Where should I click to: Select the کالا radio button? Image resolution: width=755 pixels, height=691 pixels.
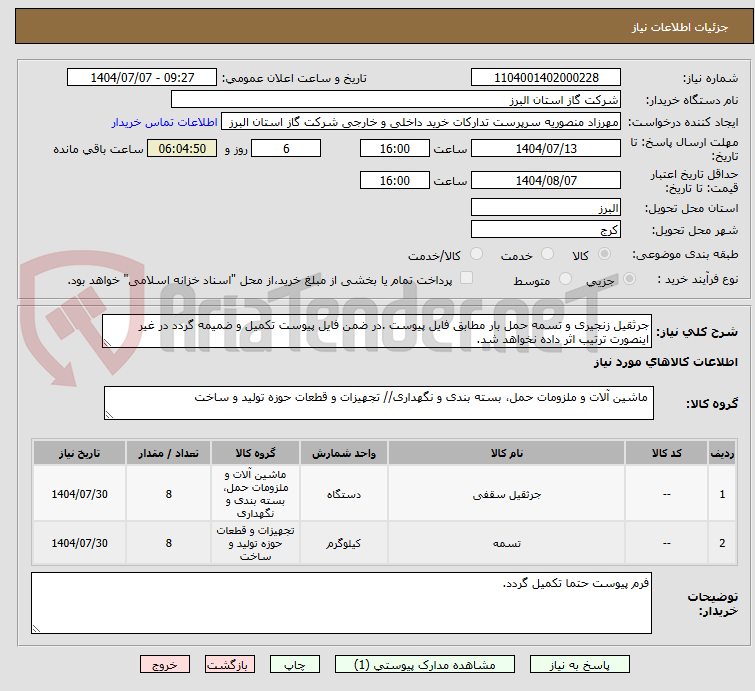tap(604, 254)
